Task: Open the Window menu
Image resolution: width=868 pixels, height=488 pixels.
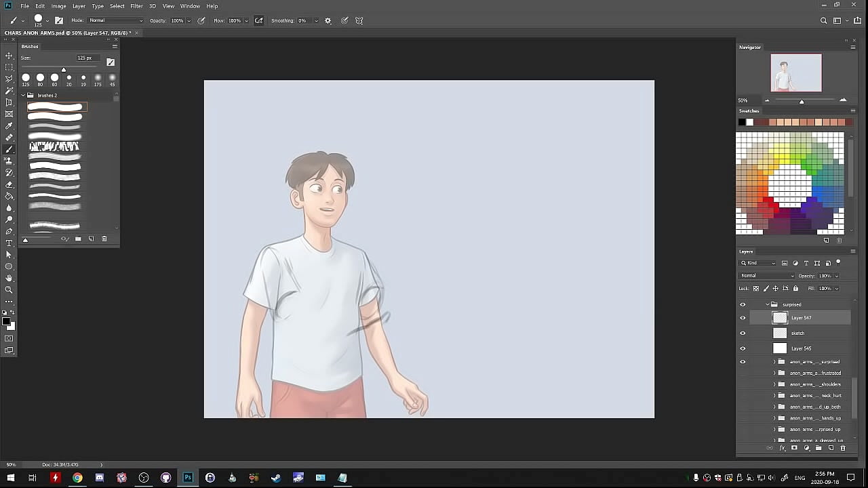Action: point(190,6)
